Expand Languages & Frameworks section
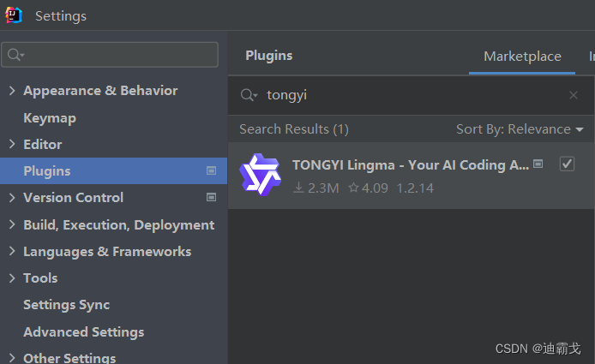 [x=12, y=251]
